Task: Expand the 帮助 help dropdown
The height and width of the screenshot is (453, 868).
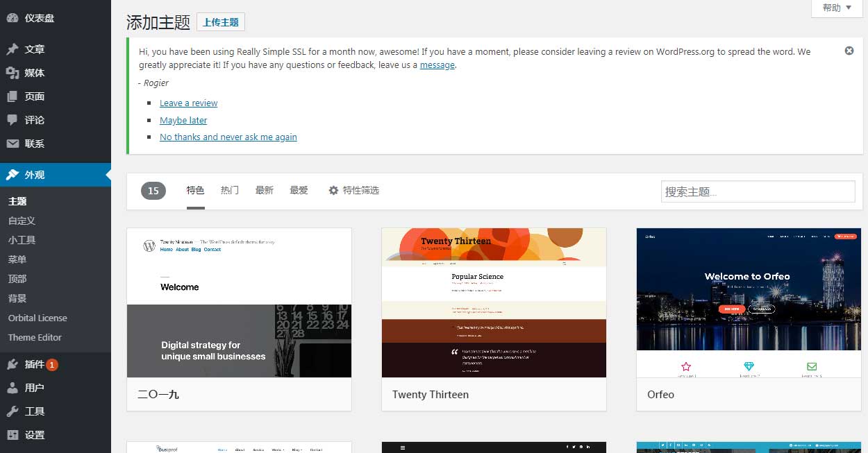Action: pyautogui.click(x=836, y=8)
